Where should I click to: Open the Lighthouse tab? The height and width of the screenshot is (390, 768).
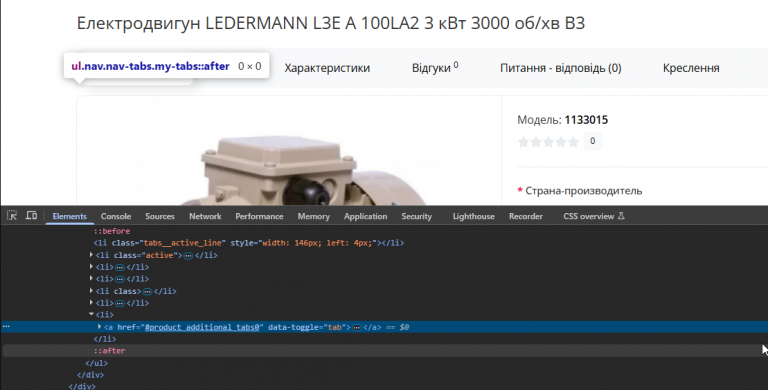point(474,216)
